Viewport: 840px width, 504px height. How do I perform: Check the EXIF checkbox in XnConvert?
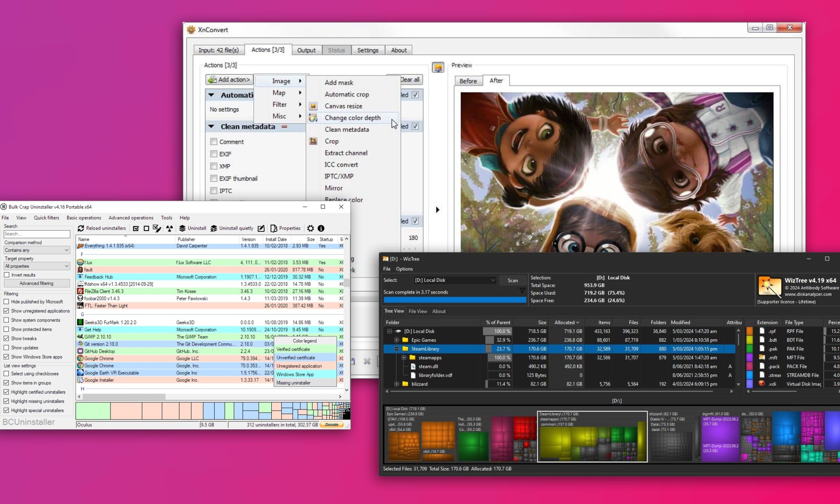pyautogui.click(x=214, y=154)
